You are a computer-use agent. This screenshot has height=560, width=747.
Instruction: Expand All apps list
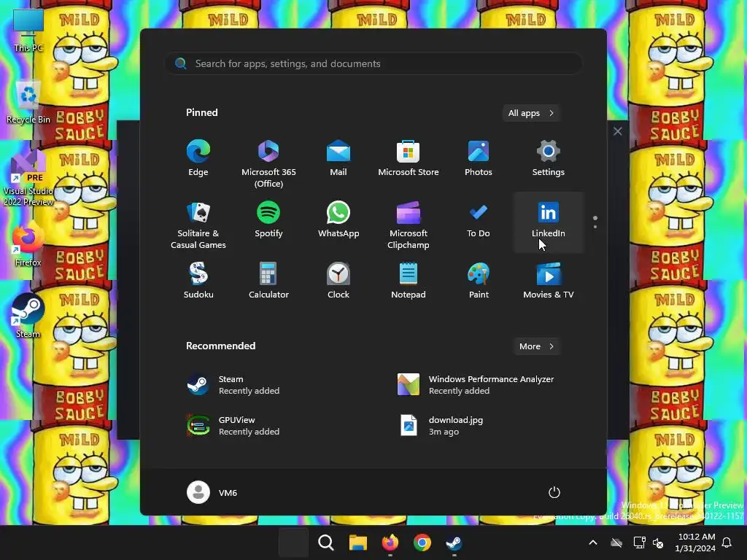point(531,113)
